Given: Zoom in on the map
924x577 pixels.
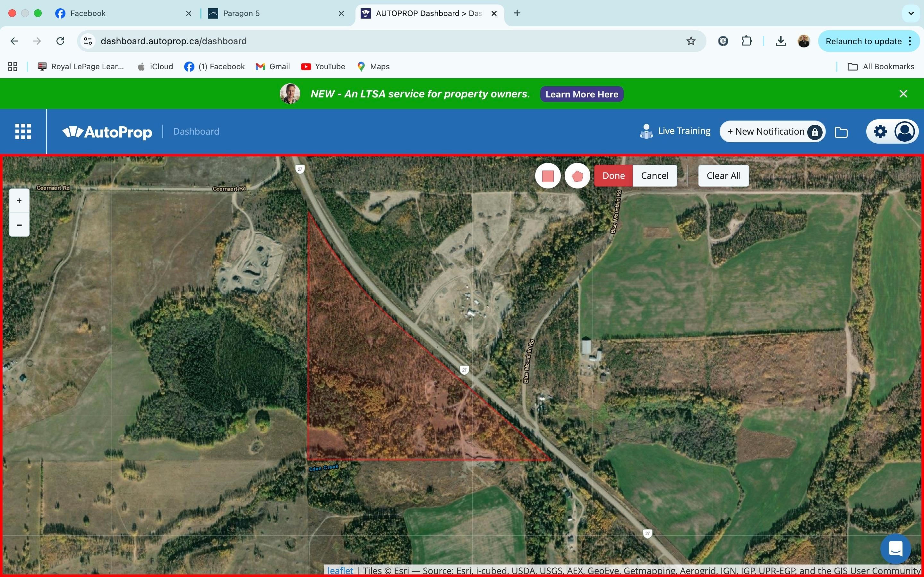Looking at the screenshot, I should [x=19, y=201].
